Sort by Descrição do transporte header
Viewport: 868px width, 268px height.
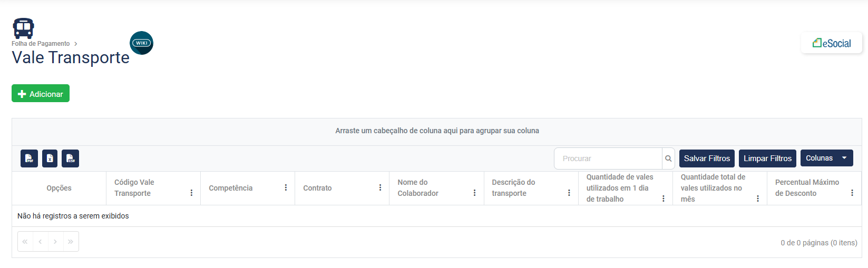(513, 188)
